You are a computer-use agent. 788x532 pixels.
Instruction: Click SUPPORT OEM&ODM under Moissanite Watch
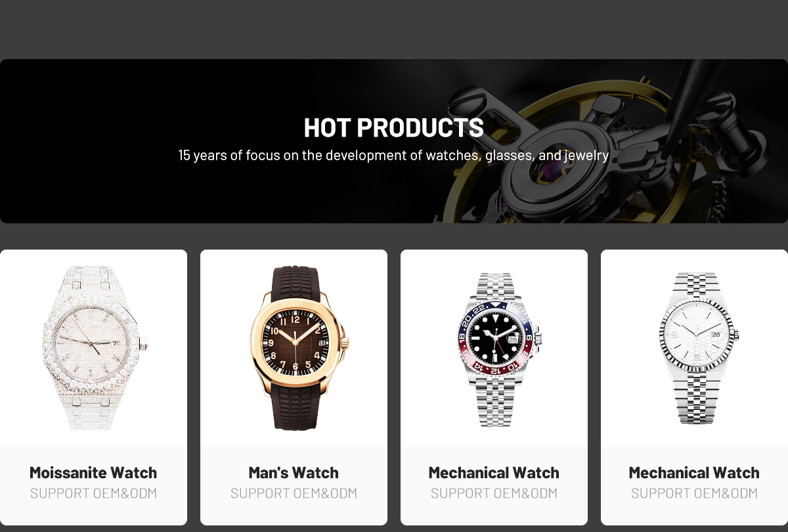click(x=93, y=493)
